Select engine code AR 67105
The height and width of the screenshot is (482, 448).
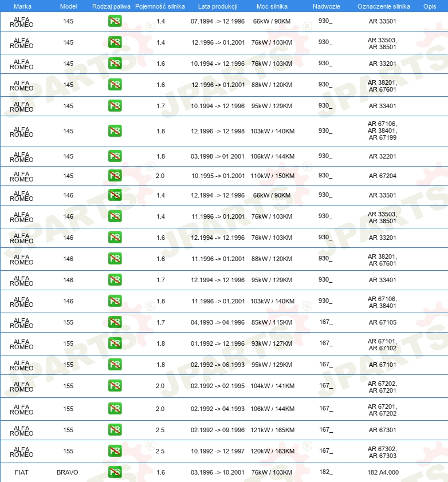pyautogui.click(x=383, y=322)
